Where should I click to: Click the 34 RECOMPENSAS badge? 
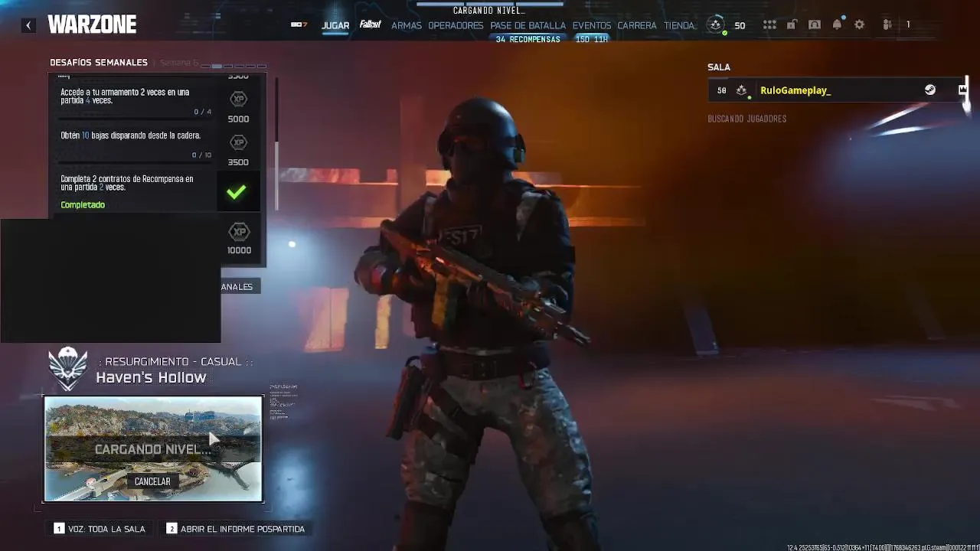[x=528, y=39]
